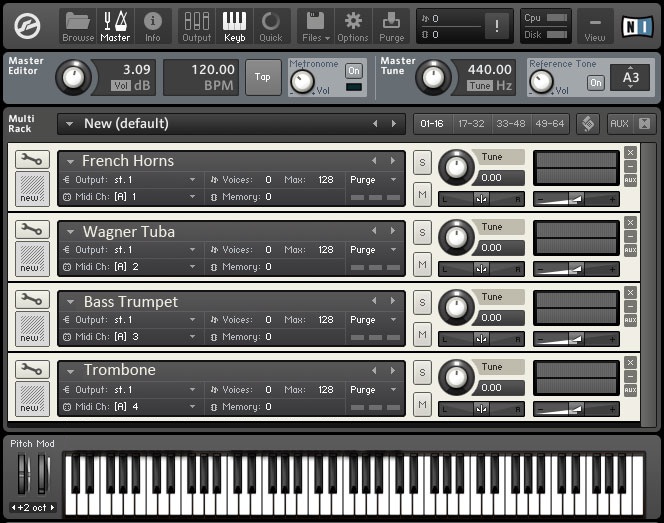
Task: Switch to rack page 33-48
Action: click(510, 124)
